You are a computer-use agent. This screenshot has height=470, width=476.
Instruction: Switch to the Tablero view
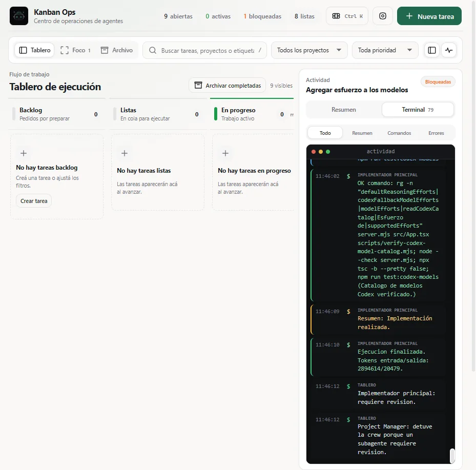(35, 50)
